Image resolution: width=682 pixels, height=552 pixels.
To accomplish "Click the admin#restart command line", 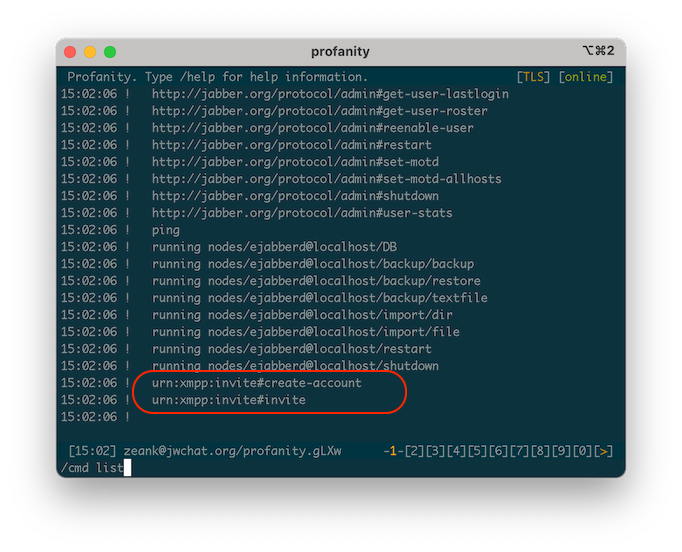I will click(291, 145).
